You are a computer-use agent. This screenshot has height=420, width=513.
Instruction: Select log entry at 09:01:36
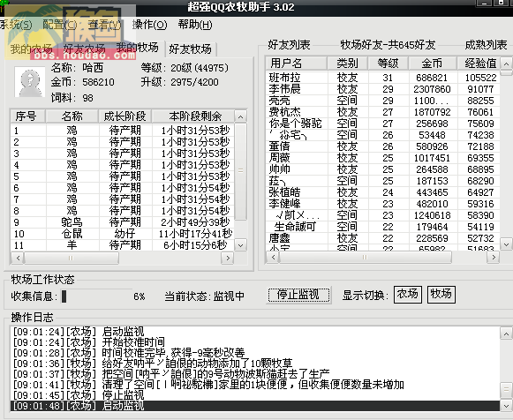tap(255, 364)
